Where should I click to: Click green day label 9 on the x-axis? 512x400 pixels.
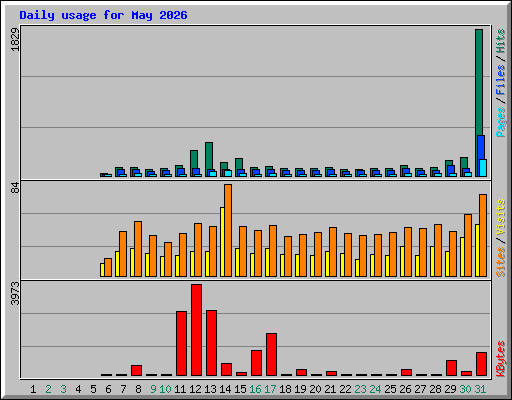point(153,389)
